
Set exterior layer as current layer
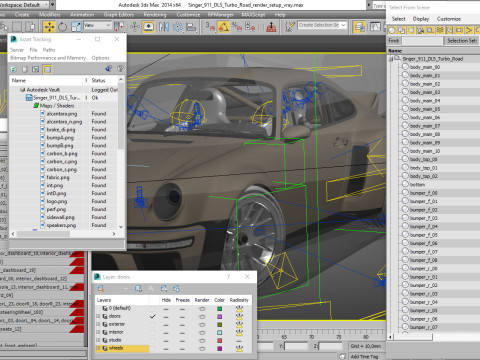pos(153,324)
